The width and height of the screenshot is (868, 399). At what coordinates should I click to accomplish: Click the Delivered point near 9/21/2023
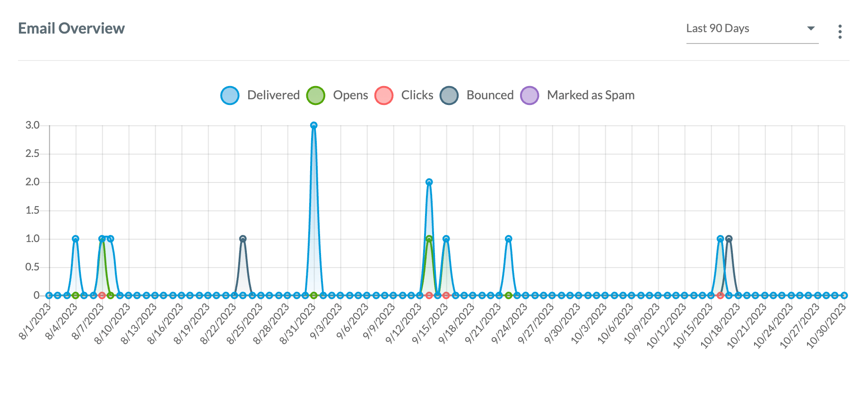coord(508,239)
